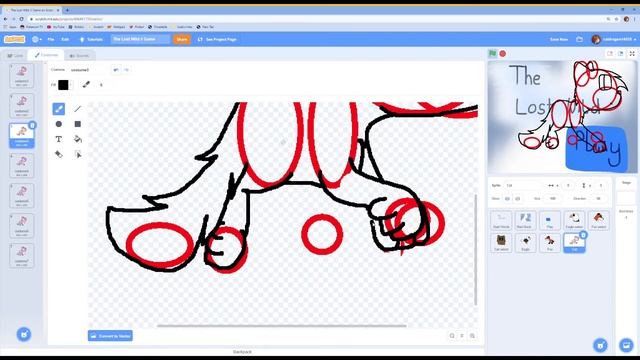Image resolution: width=640 pixels, height=360 pixels.
Task: Open the Backpack panel
Action: pyautogui.click(x=242, y=351)
